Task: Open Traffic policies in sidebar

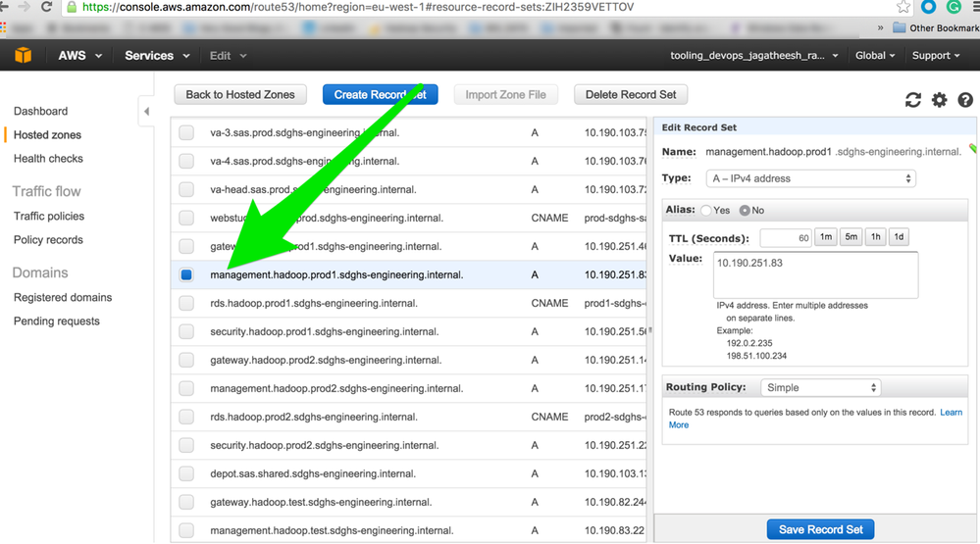Action: point(49,216)
